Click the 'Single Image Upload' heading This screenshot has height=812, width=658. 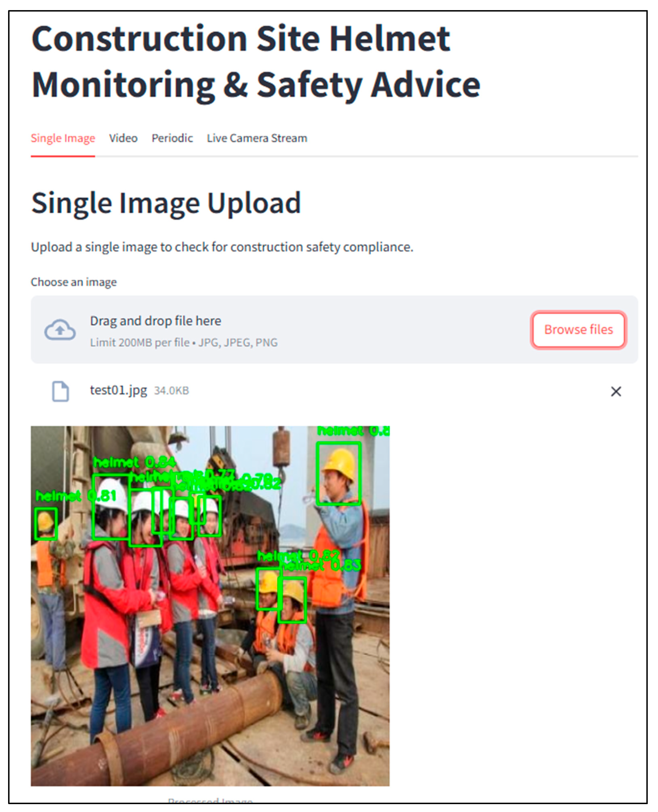[166, 203]
